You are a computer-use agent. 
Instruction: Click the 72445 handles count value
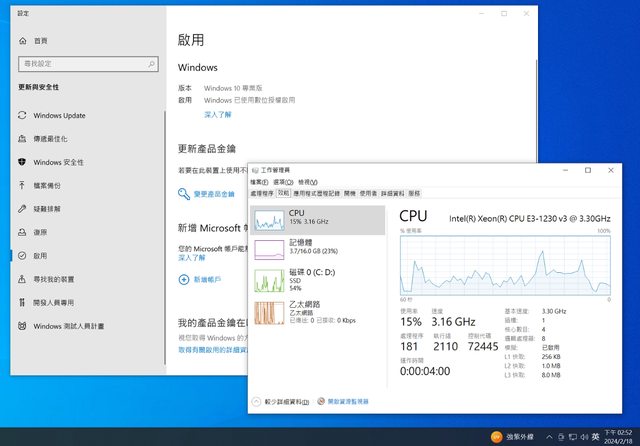click(483, 346)
